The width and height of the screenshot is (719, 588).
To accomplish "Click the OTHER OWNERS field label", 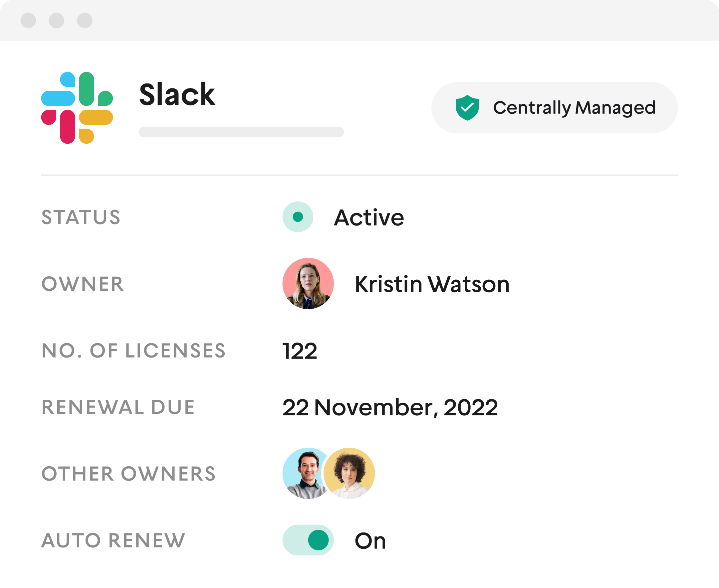I will click(128, 474).
